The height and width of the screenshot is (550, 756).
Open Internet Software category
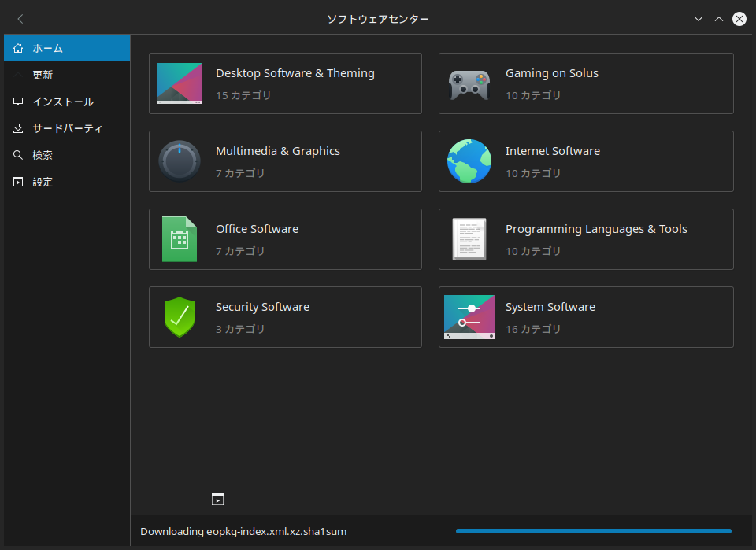pos(586,161)
